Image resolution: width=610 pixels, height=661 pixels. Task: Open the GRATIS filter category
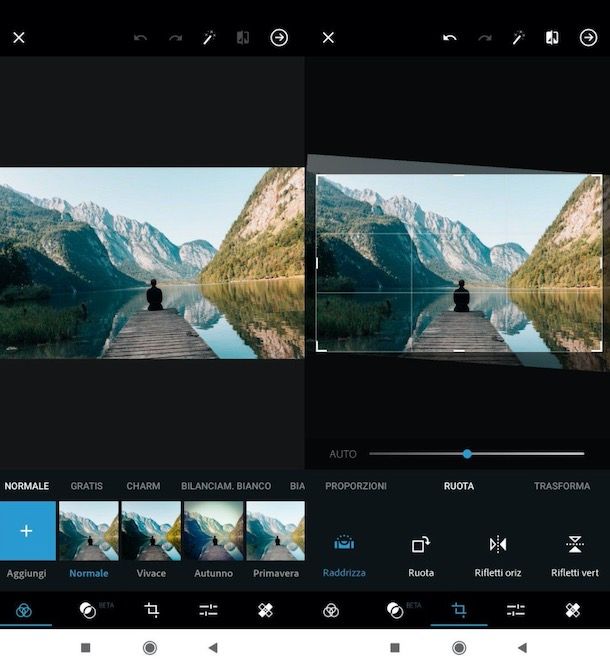(x=87, y=486)
